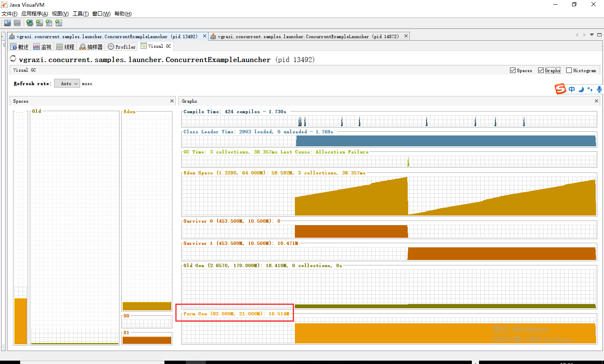This screenshot has width=604, height=364.
Task: Click the Sogou input method logo
Action: pos(560,89)
